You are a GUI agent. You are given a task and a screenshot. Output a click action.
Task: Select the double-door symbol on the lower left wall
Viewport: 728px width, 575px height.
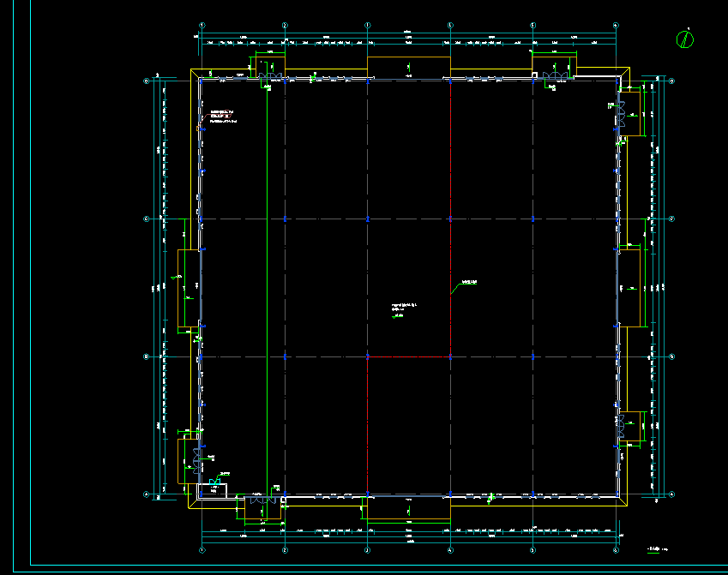(x=198, y=462)
